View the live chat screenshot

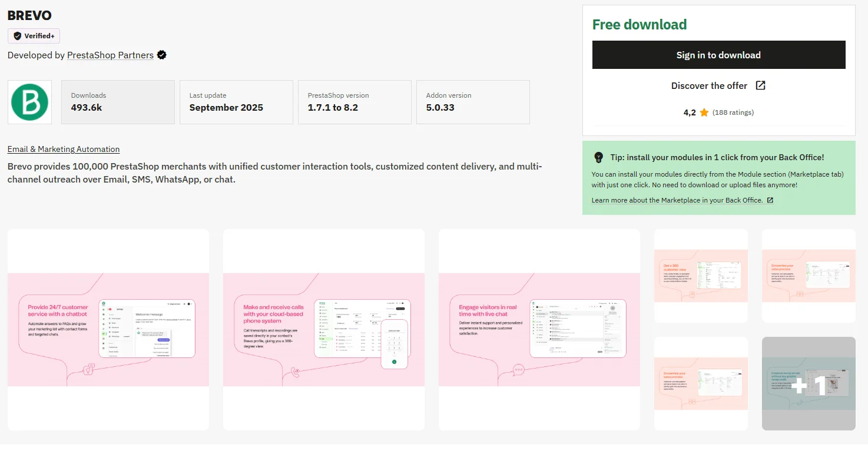[x=539, y=329]
